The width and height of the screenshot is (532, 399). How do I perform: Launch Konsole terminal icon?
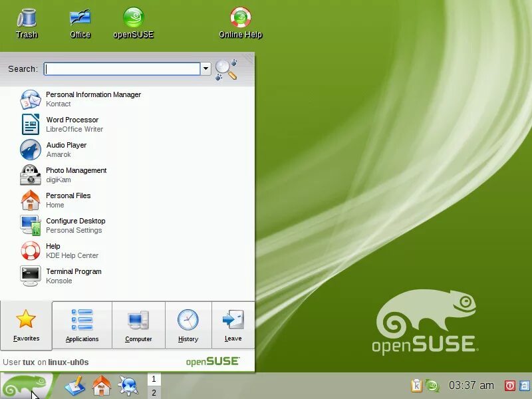pyautogui.click(x=30, y=276)
